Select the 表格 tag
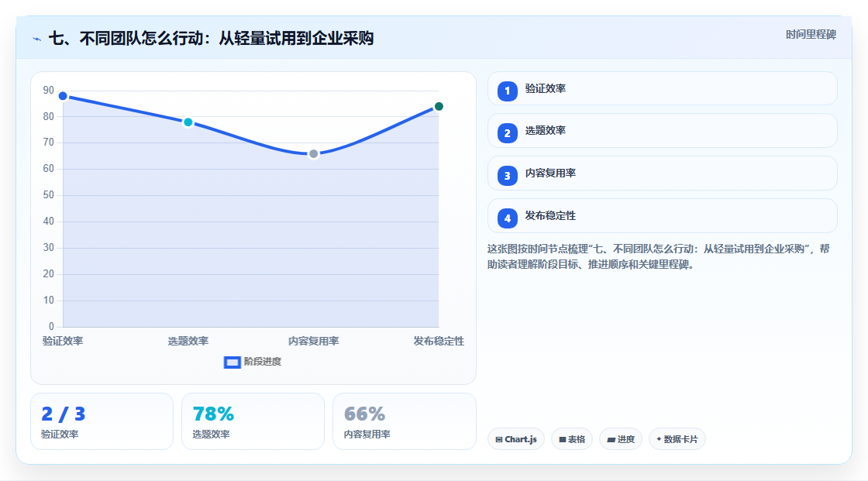Screen dimensions: 868x481 (572, 439)
